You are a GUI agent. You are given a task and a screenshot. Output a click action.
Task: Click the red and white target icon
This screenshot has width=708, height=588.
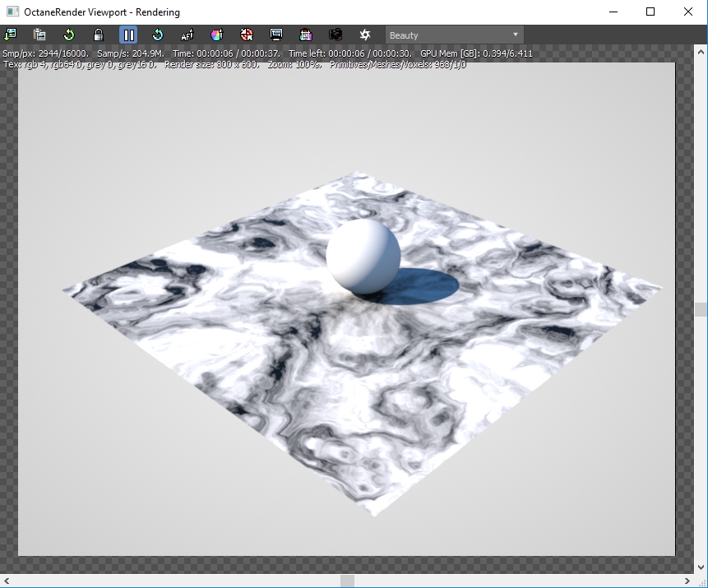click(247, 35)
